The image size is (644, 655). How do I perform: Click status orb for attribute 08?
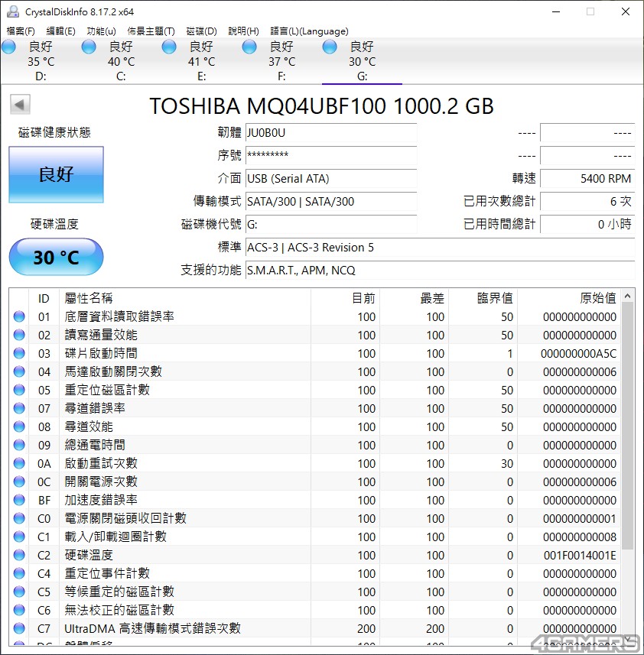19,427
